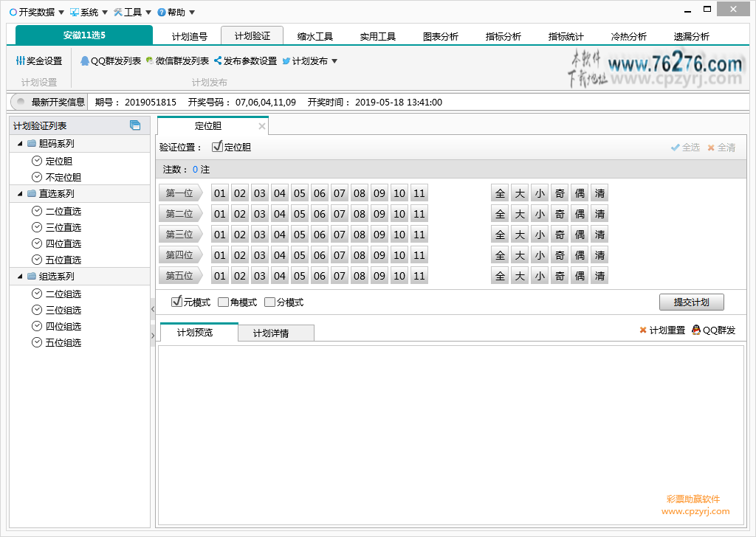Click 清 button in 第五位 row
This screenshot has height=537, width=756.
tap(599, 276)
